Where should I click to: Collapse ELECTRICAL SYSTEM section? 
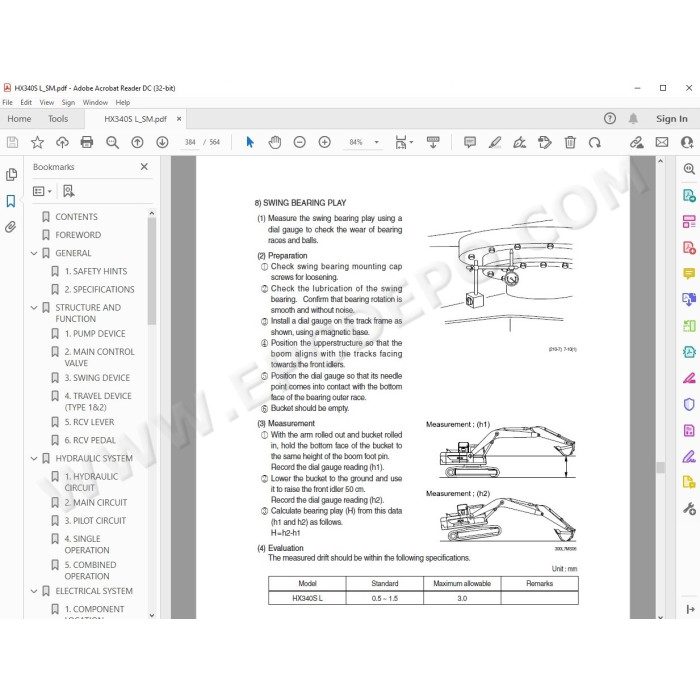coord(34,591)
